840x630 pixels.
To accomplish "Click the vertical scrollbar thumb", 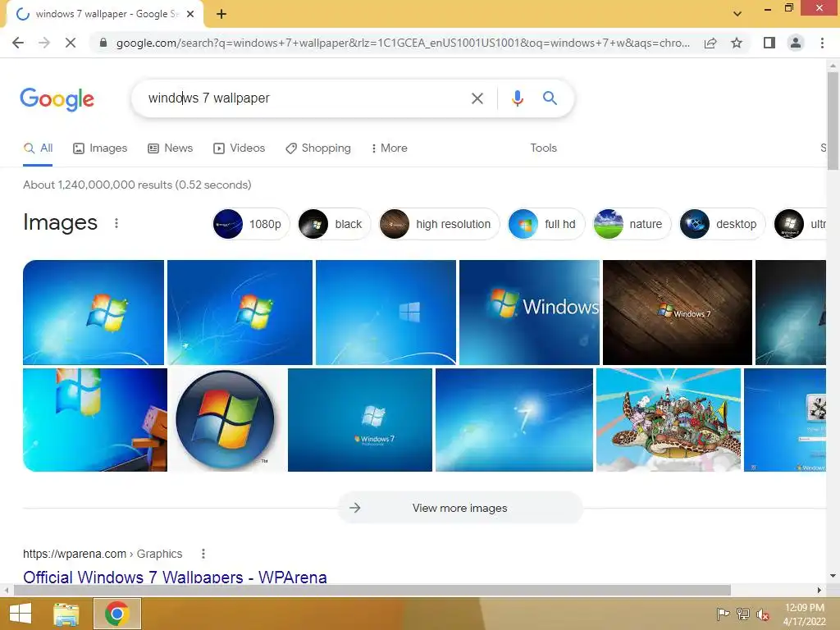I will (x=833, y=121).
